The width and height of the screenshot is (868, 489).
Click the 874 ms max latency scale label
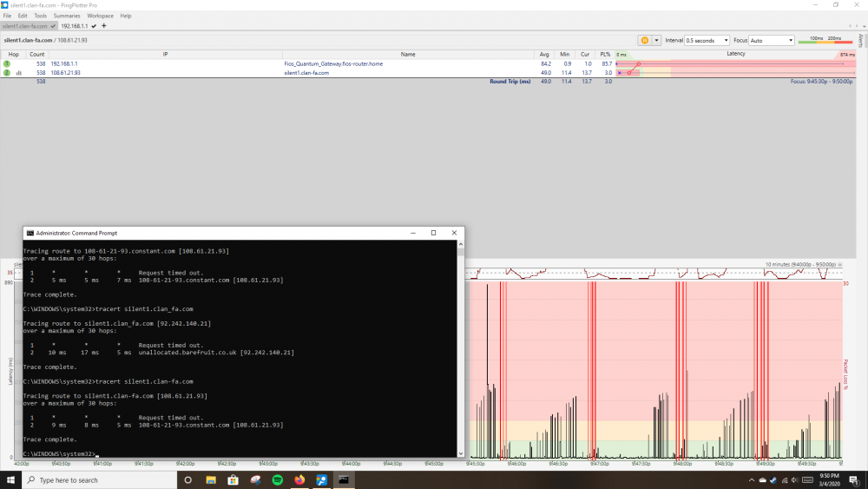(847, 54)
